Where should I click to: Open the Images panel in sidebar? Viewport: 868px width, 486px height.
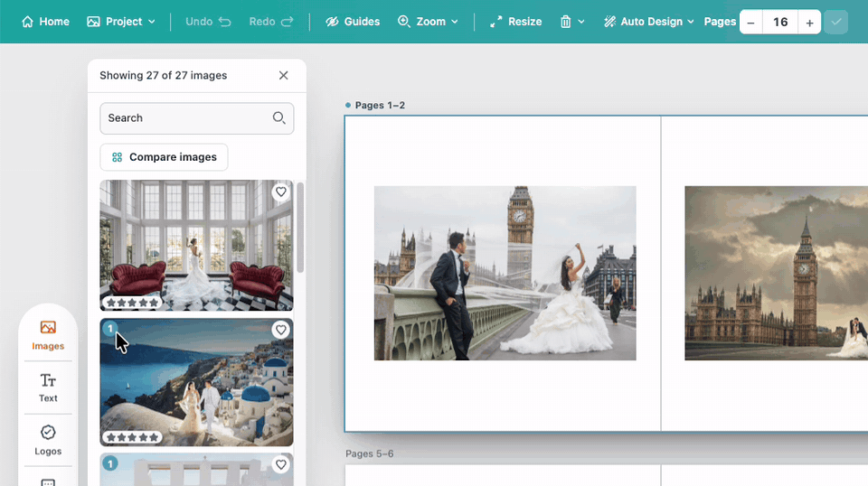[48, 335]
